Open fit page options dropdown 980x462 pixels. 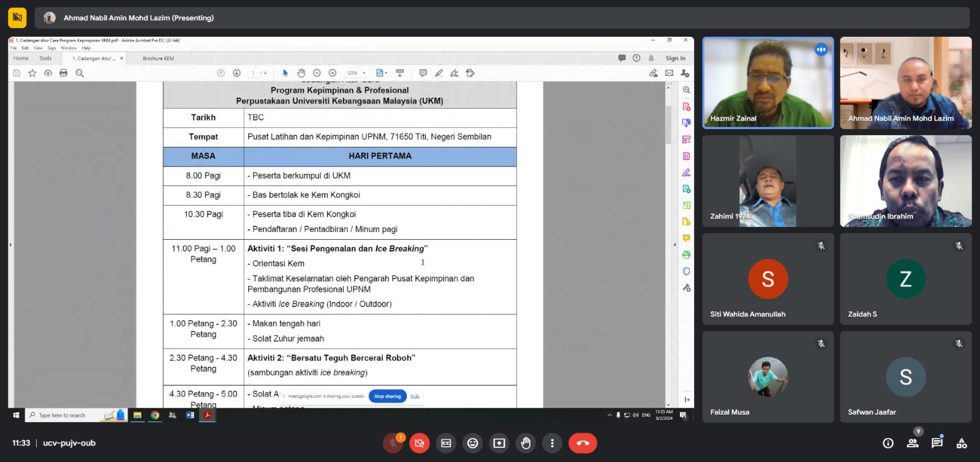(x=382, y=73)
